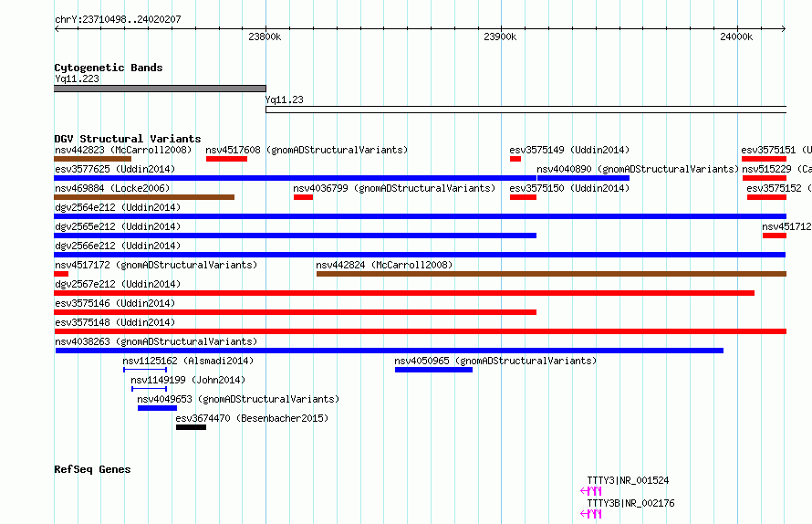The image size is (812, 524).
Task: Open dgv2567e212 (Uddin2014) label
Action: coord(118,284)
